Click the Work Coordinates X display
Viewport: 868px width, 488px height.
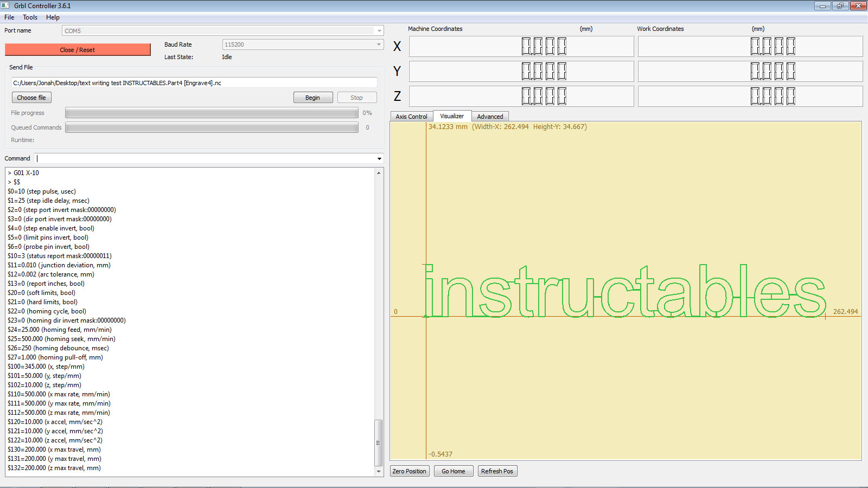[x=750, y=46]
